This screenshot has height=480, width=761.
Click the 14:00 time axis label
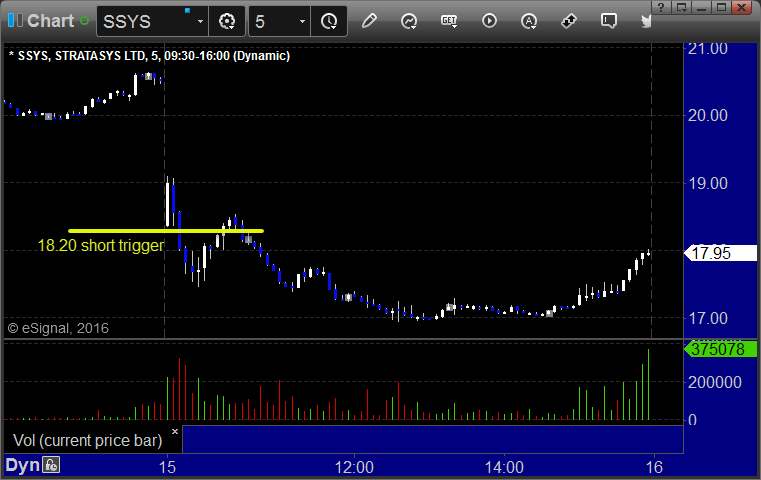(x=504, y=467)
